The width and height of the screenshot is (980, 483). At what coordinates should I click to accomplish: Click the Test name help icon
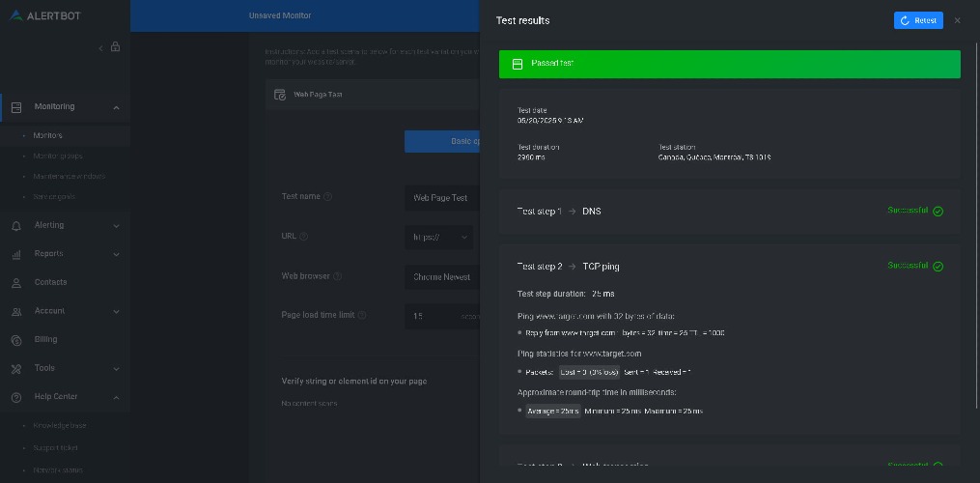pos(328,197)
